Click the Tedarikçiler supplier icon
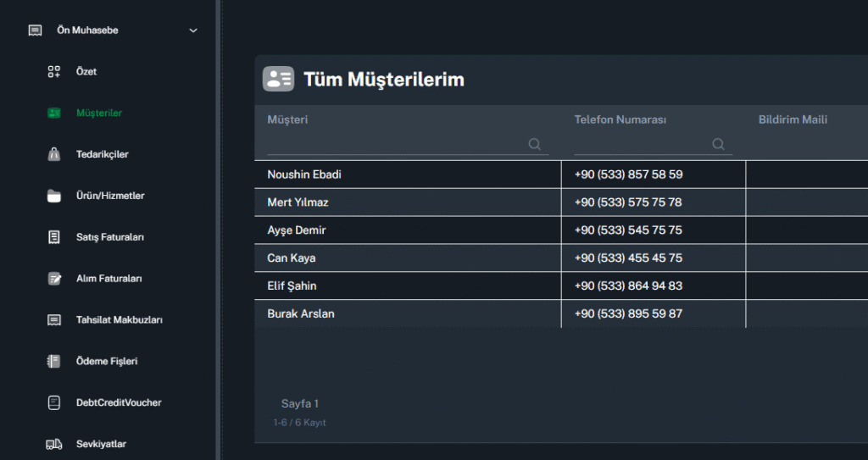Image resolution: width=868 pixels, height=460 pixels. [54, 154]
